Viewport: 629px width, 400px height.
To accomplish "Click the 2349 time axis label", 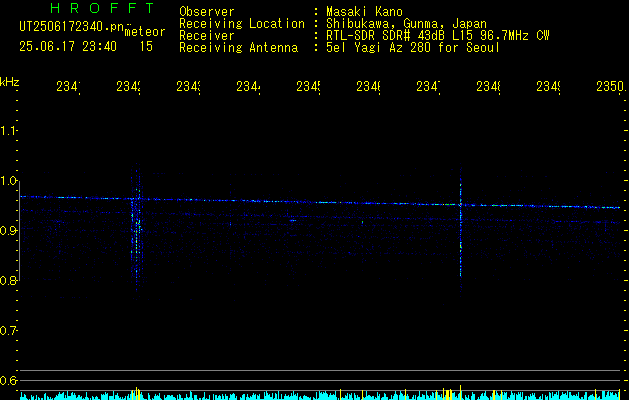I will [x=548, y=87].
